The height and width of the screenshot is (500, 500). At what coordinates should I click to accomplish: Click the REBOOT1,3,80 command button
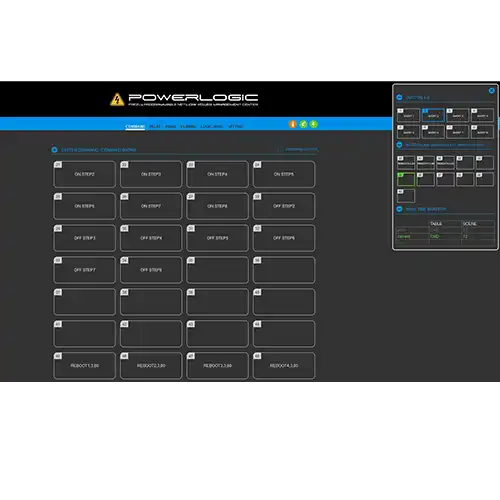(x=84, y=366)
